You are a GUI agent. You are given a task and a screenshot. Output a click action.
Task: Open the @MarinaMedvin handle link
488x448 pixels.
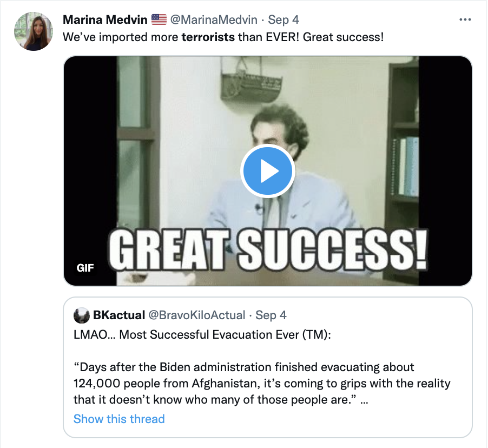click(x=213, y=19)
